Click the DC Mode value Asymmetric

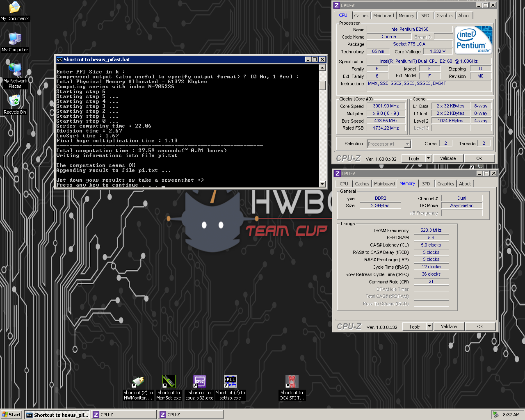[x=462, y=205]
